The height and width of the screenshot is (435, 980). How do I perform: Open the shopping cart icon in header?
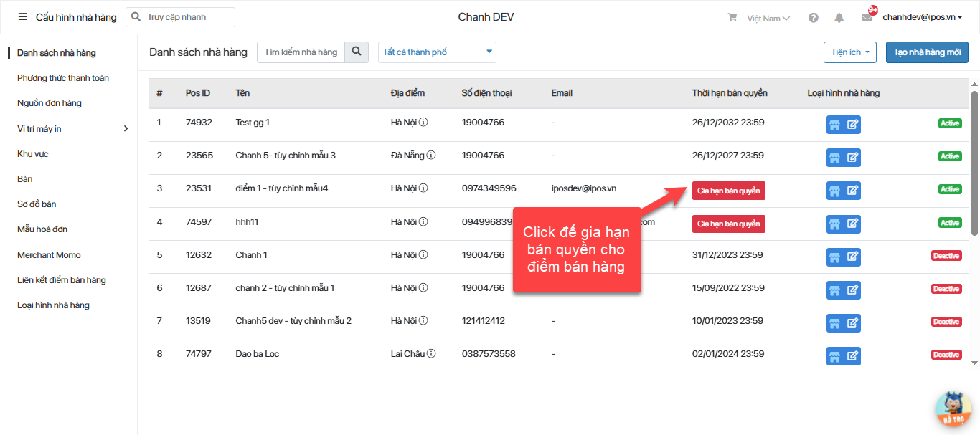click(x=732, y=18)
